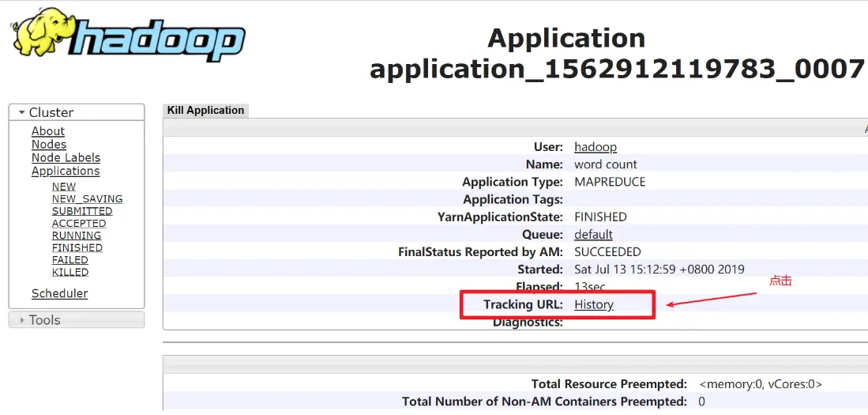Click the 13sec elapsed value

coord(589,287)
